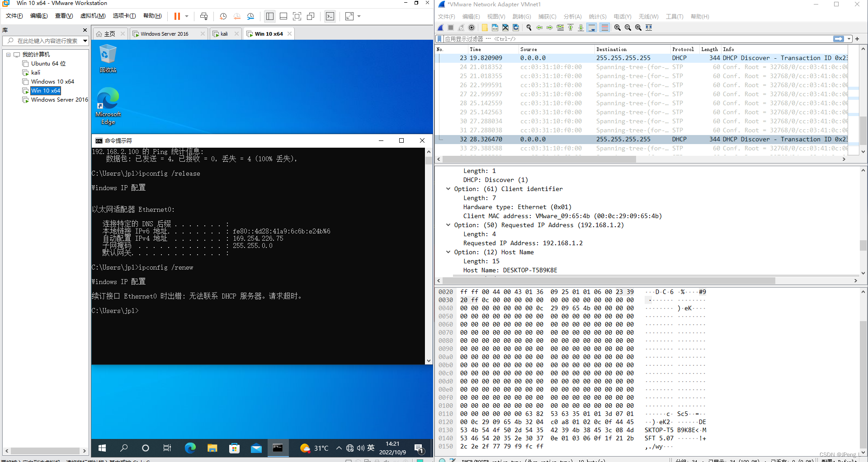
Task: Go forward in Wireshark packet history
Action: [x=550, y=28]
